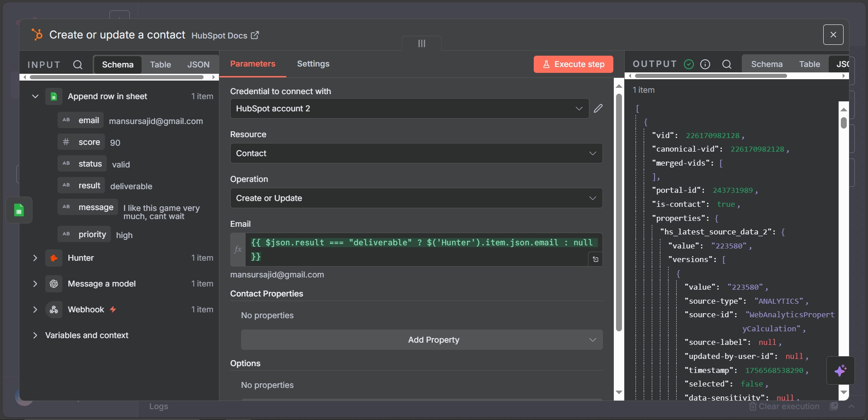Click the Hunter node icon

click(x=54, y=258)
